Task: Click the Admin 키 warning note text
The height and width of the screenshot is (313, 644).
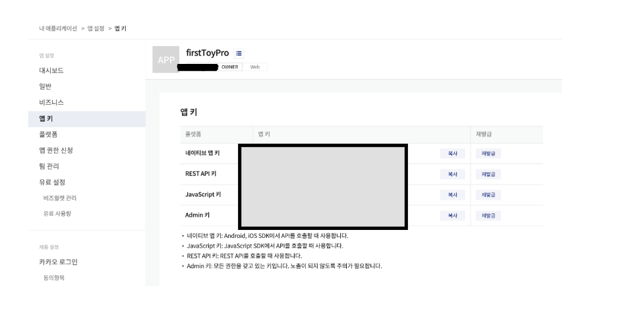Action: point(284,266)
